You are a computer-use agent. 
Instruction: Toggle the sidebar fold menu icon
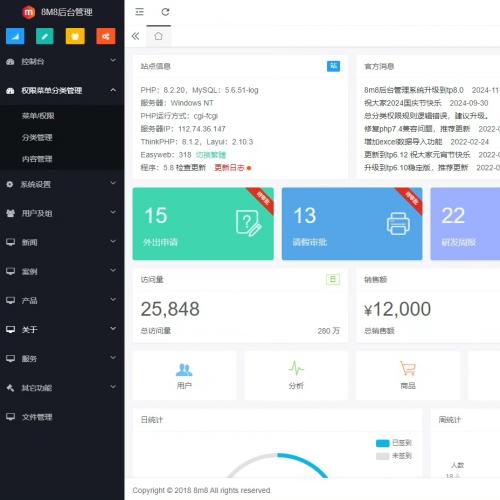pos(139,12)
